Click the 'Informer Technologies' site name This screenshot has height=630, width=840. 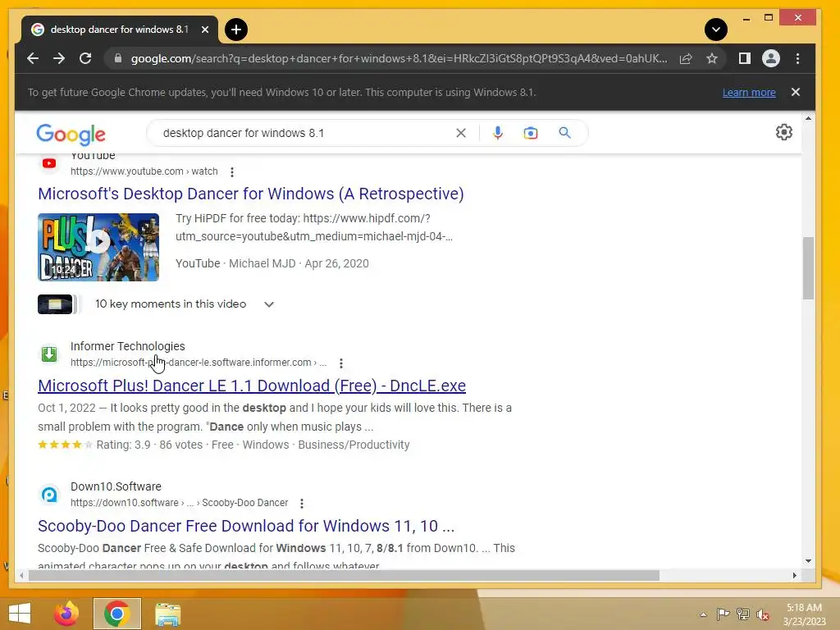click(127, 346)
